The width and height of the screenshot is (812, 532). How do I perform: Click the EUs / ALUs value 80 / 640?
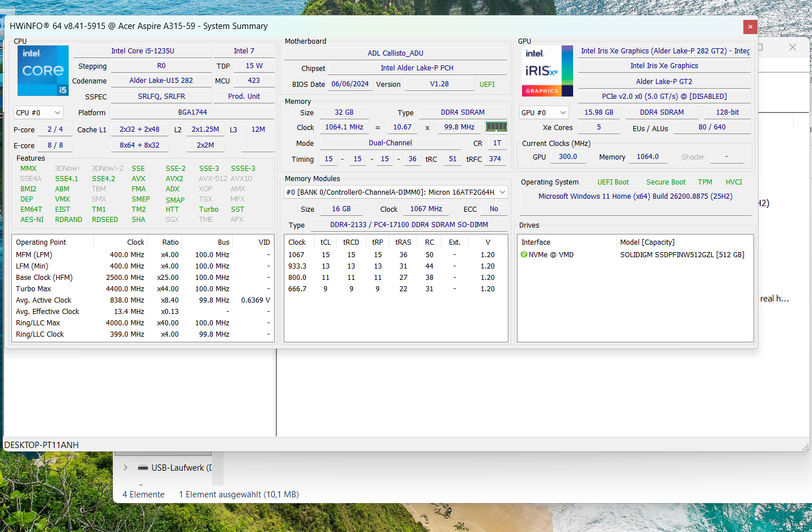click(712, 127)
